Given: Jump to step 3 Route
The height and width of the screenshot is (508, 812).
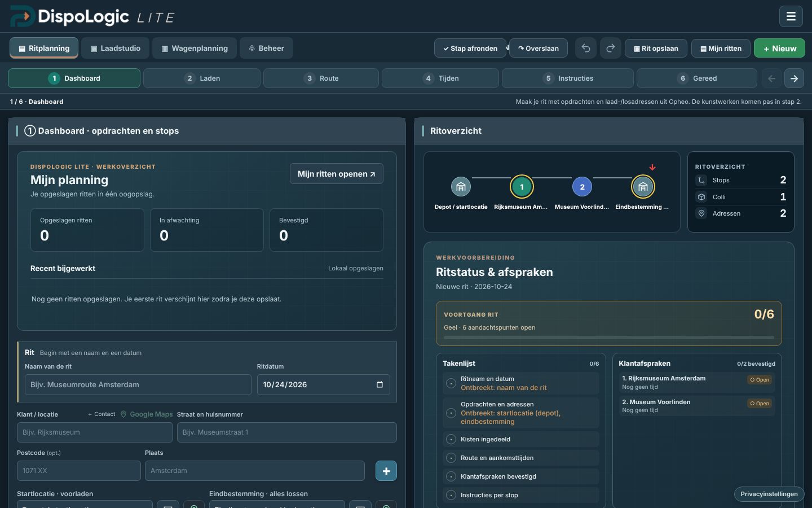Looking at the screenshot, I should point(321,78).
